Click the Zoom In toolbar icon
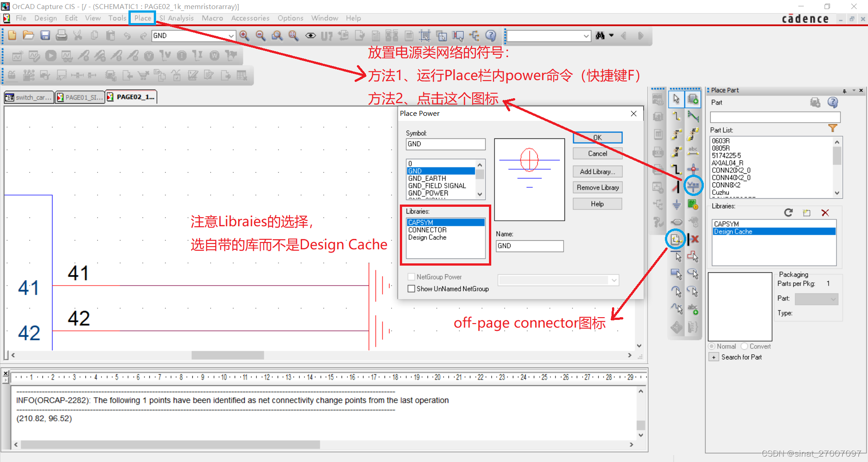 tap(244, 35)
